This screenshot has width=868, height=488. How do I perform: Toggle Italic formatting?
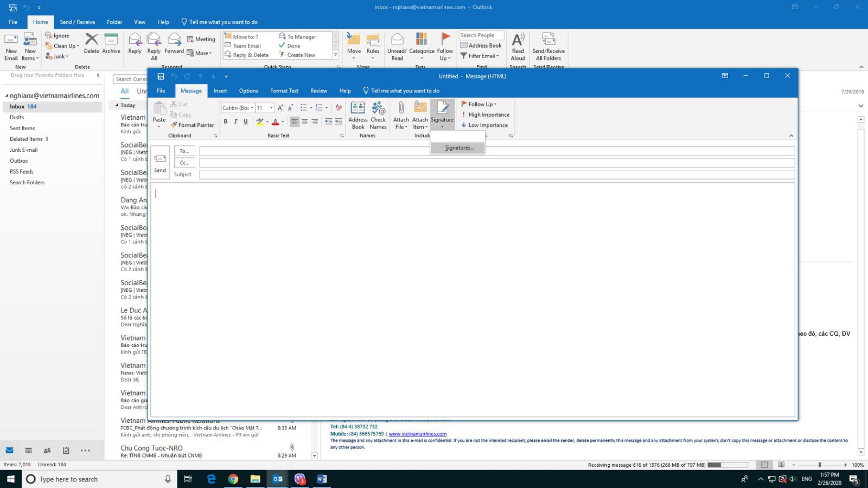pyautogui.click(x=235, y=121)
